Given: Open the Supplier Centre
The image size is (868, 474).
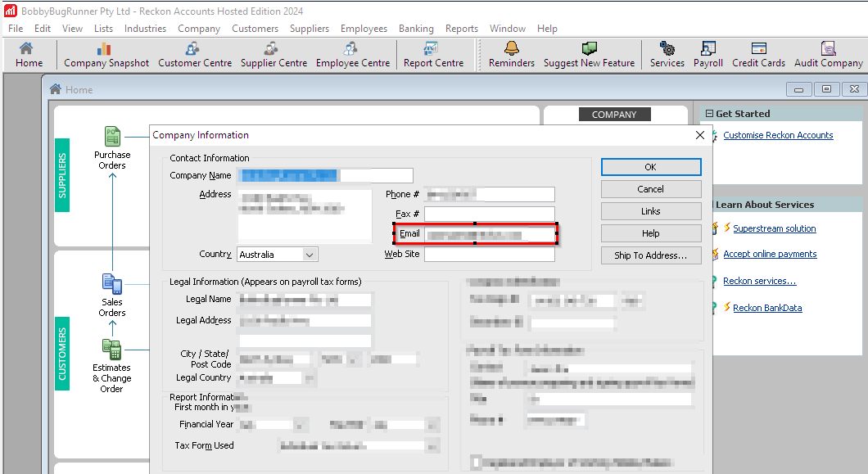Looking at the screenshot, I should [x=274, y=55].
